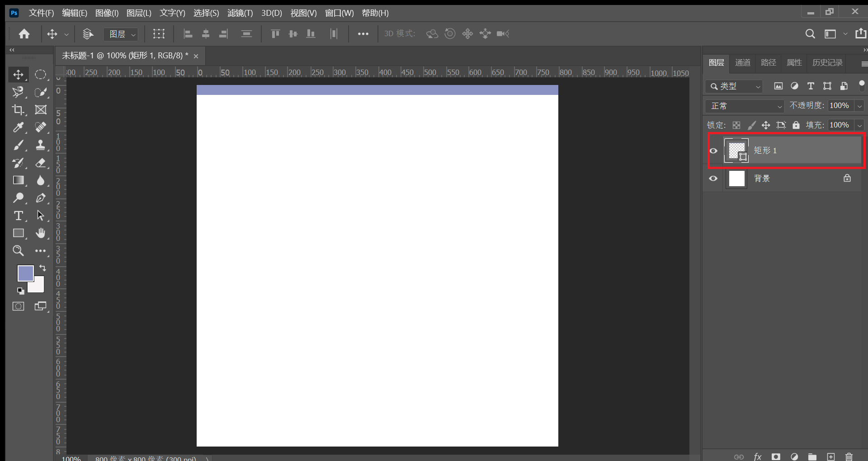Select the Horizontal Type tool

tap(18, 216)
